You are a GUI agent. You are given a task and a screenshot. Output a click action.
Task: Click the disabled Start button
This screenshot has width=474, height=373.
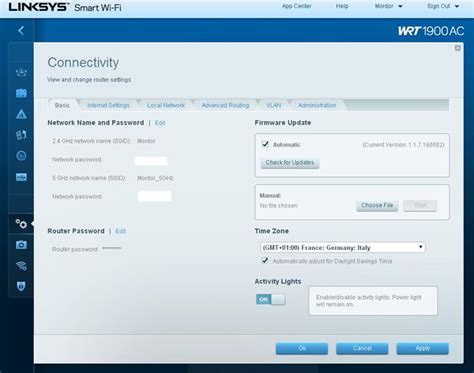pos(420,205)
